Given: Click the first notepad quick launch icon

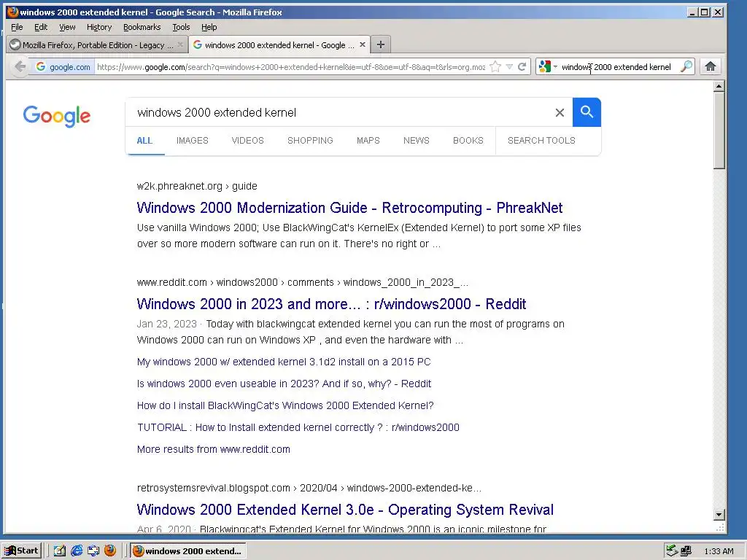Looking at the screenshot, I should click(60, 551).
